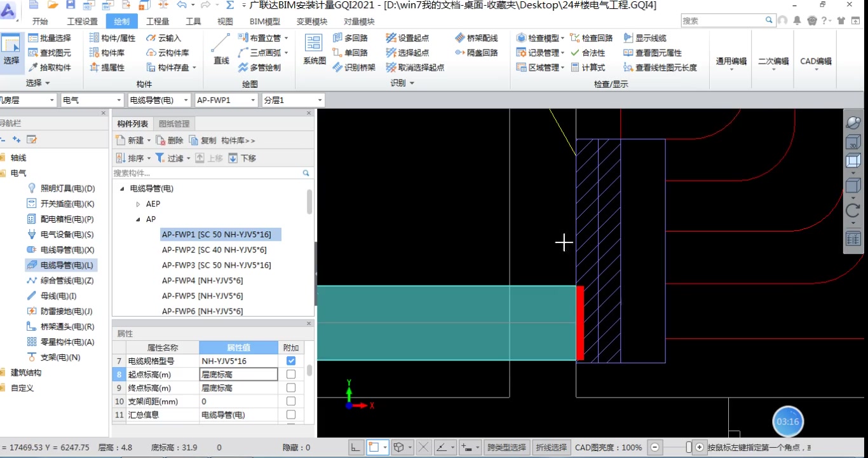Open the 工程量 ribbon tab
The image size is (868, 458).
coord(156,21)
